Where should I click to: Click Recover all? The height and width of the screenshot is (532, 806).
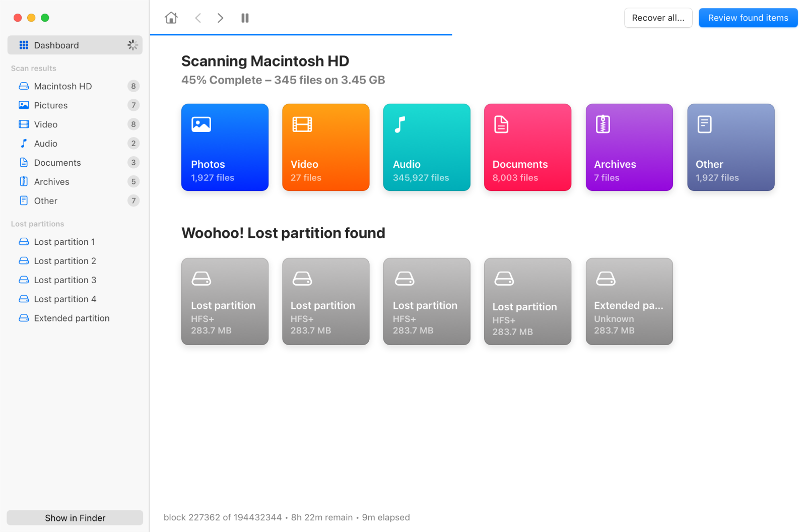tap(658, 18)
